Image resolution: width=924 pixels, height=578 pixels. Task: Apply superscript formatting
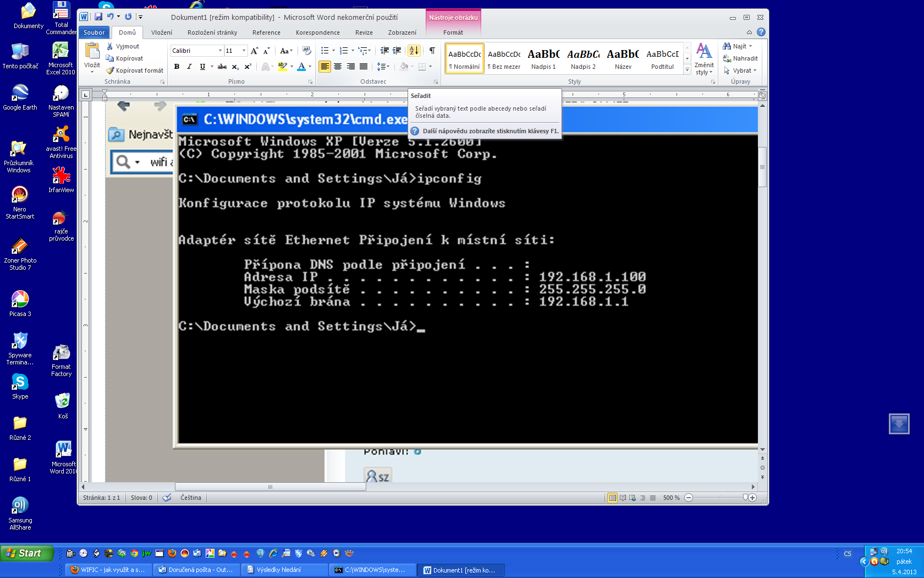[248, 67]
